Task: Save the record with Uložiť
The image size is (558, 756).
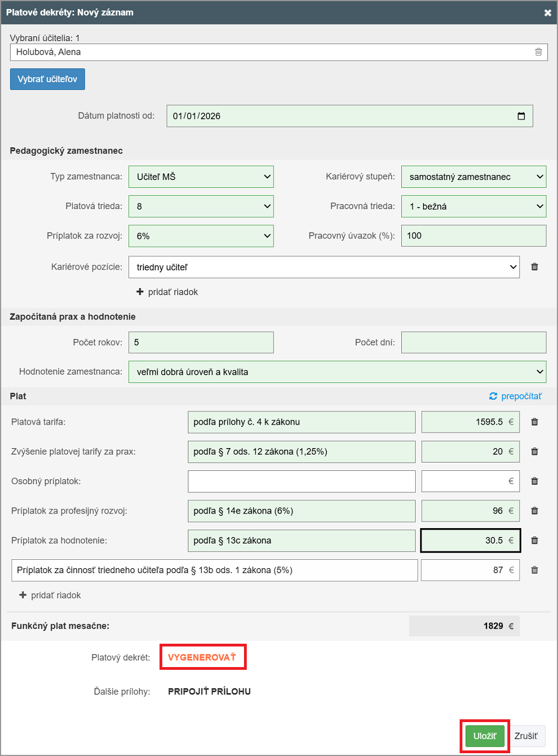Action: [x=485, y=736]
